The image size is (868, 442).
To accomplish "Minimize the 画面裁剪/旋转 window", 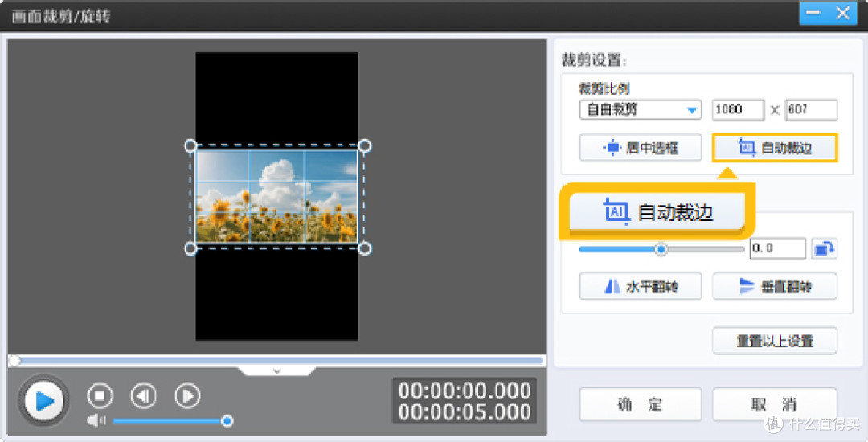I will pos(813,13).
